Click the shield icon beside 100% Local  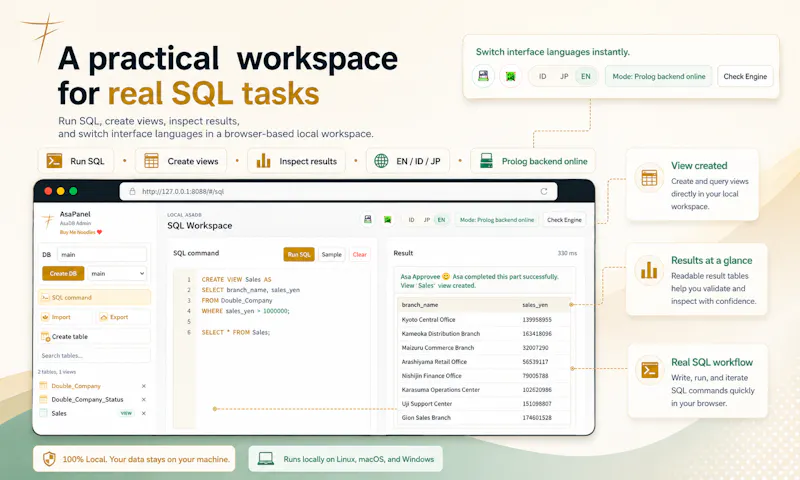[x=49, y=459]
